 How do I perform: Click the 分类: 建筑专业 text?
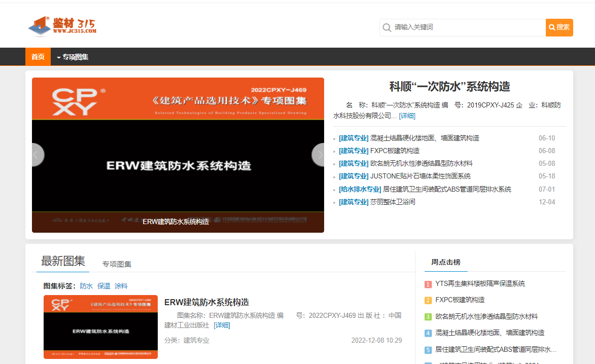187,341
